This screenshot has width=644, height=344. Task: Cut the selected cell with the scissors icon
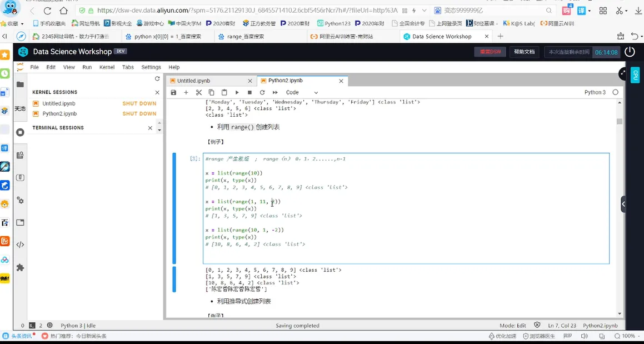pyautogui.click(x=198, y=93)
